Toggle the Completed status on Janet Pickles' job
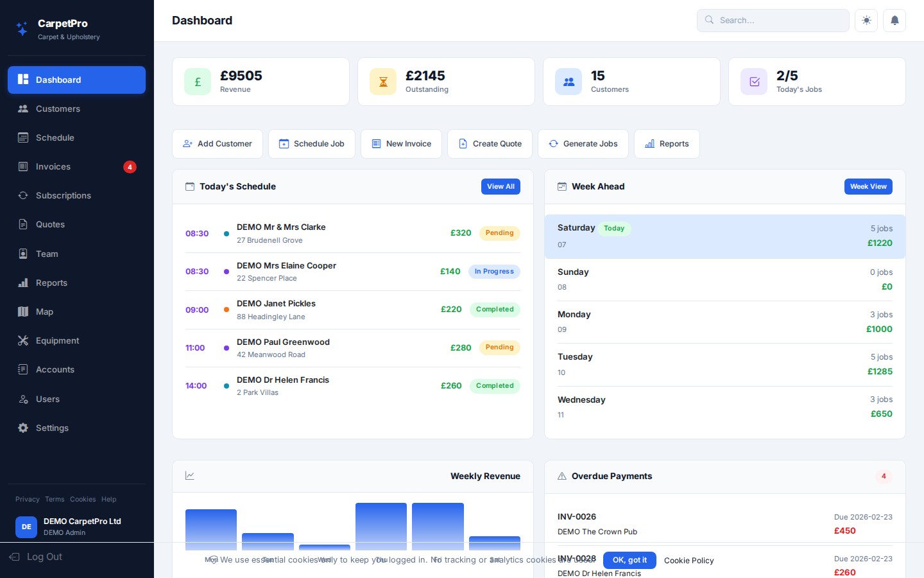Image resolution: width=924 pixels, height=578 pixels. (495, 310)
